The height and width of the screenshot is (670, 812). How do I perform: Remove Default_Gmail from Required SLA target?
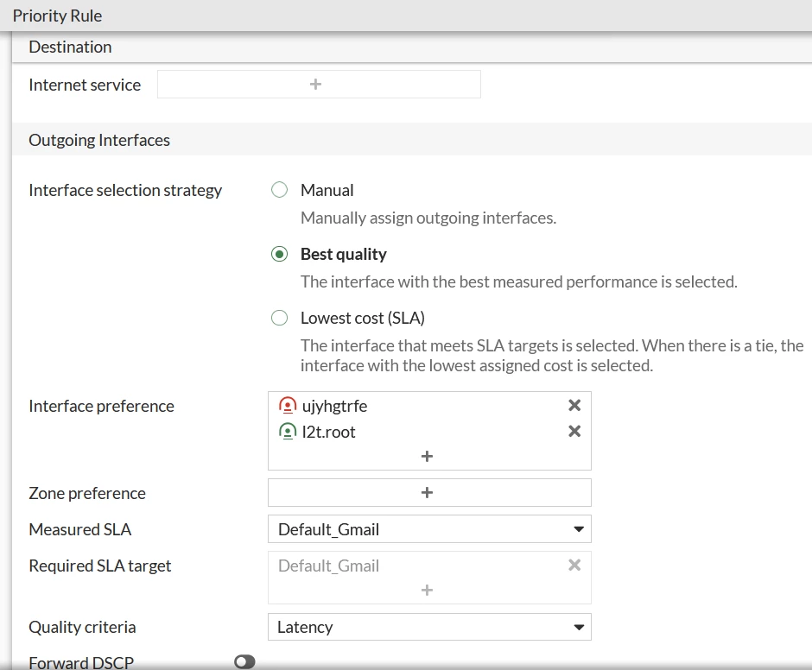click(x=574, y=566)
